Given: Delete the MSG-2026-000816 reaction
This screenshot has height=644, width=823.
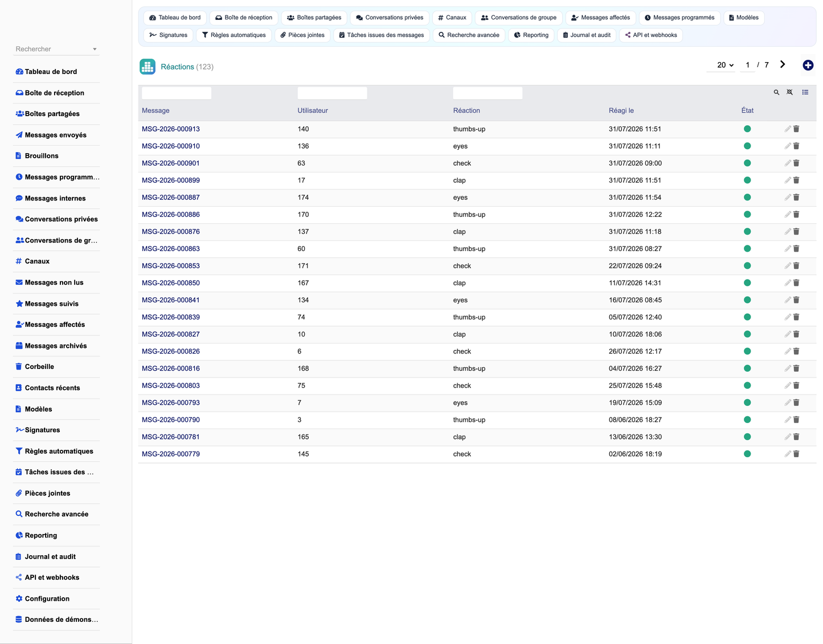Looking at the screenshot, I should pos(796,368).
